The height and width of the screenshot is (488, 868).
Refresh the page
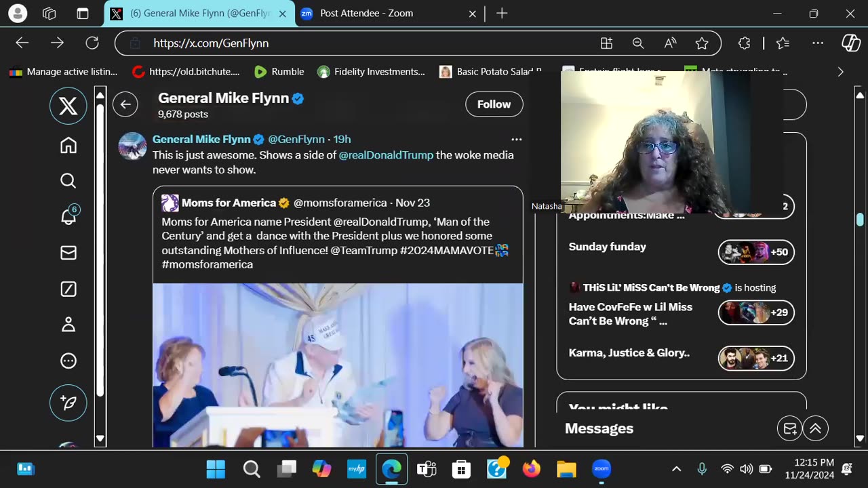tap(92, 43)
